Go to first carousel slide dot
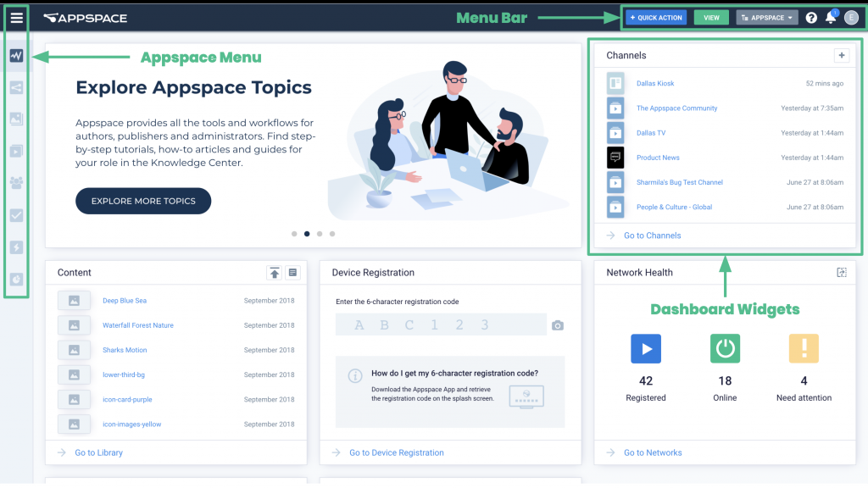 point(294,234)
